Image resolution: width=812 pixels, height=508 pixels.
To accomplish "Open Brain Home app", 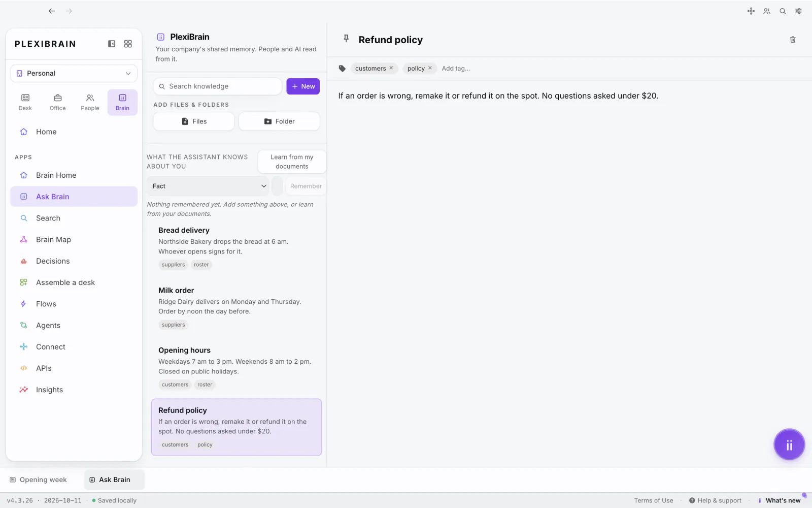I will pos(74,175).
